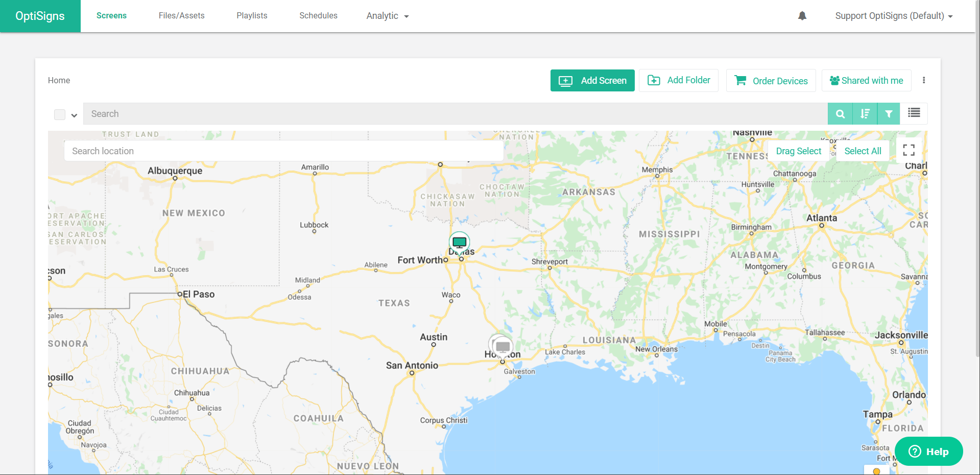The height and width of the screenshot is (475, 980).
Task: Click Select All on map
Action: [x=863, y=151]
